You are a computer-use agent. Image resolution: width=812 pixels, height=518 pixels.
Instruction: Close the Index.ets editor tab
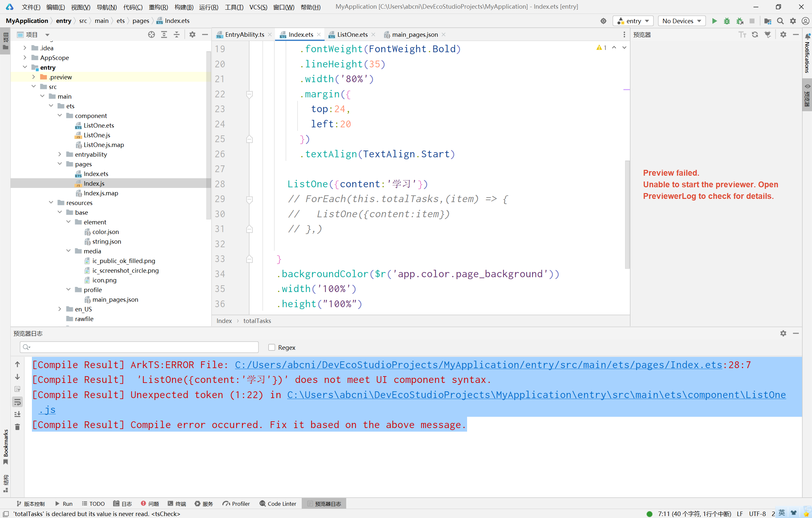coord(319,34)
